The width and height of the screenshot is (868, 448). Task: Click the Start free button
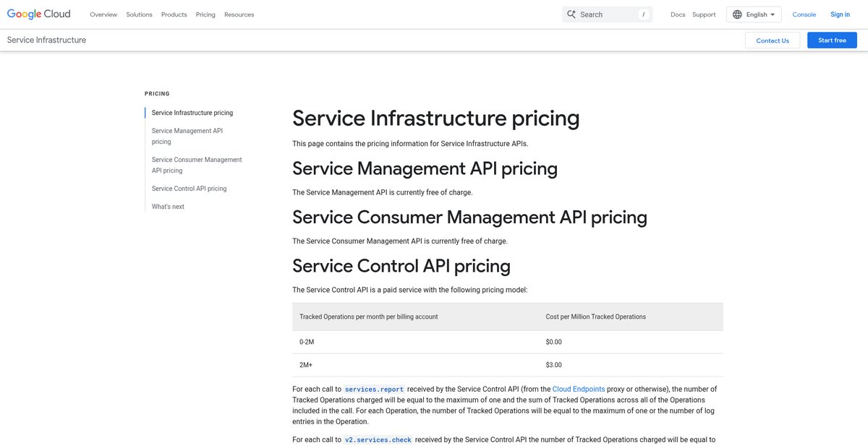(832, 40)
